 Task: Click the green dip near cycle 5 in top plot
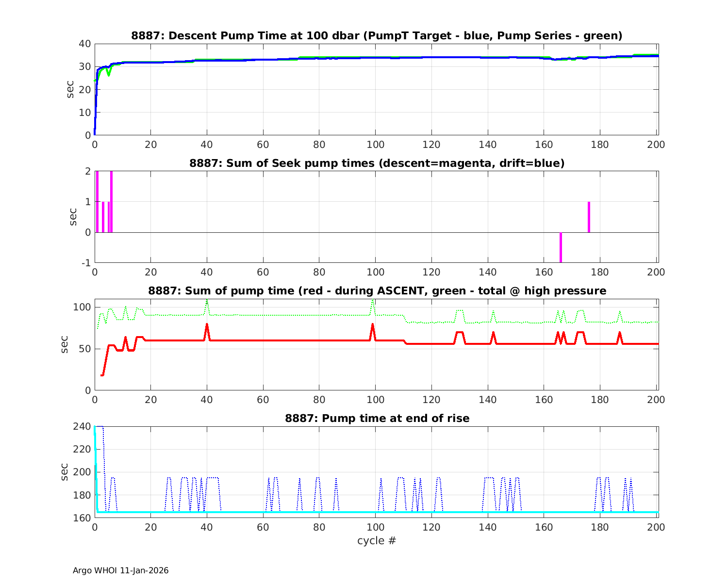[109, 74]
